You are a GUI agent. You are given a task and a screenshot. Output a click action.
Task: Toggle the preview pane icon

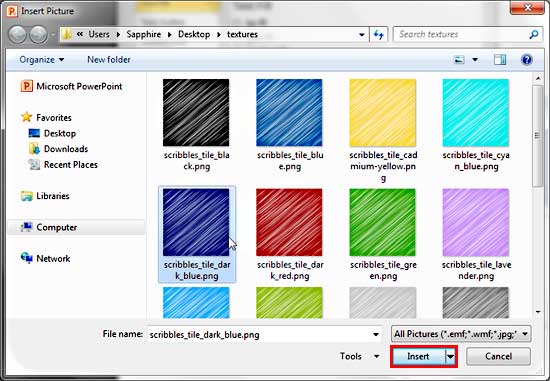click(x=500, y=60)
